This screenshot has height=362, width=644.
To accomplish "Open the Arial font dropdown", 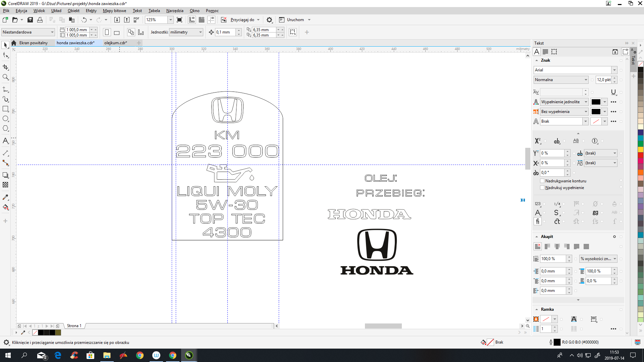I will (x=614, y=70).
